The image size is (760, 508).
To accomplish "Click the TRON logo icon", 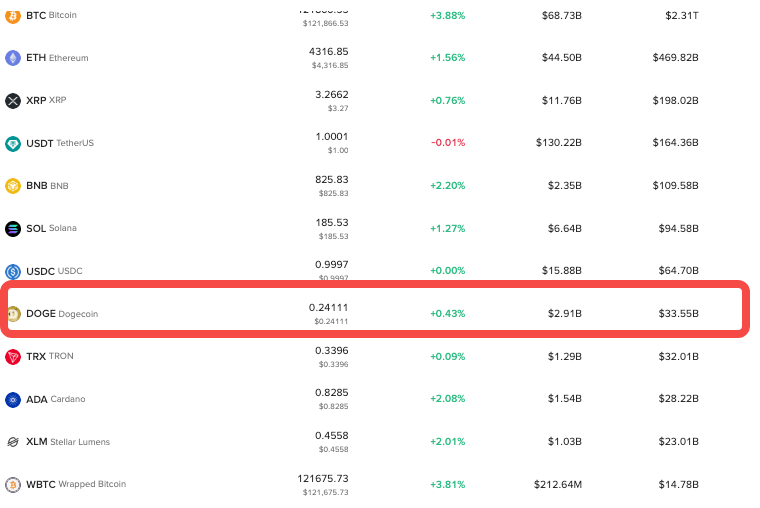I will [x=13, y=356].
